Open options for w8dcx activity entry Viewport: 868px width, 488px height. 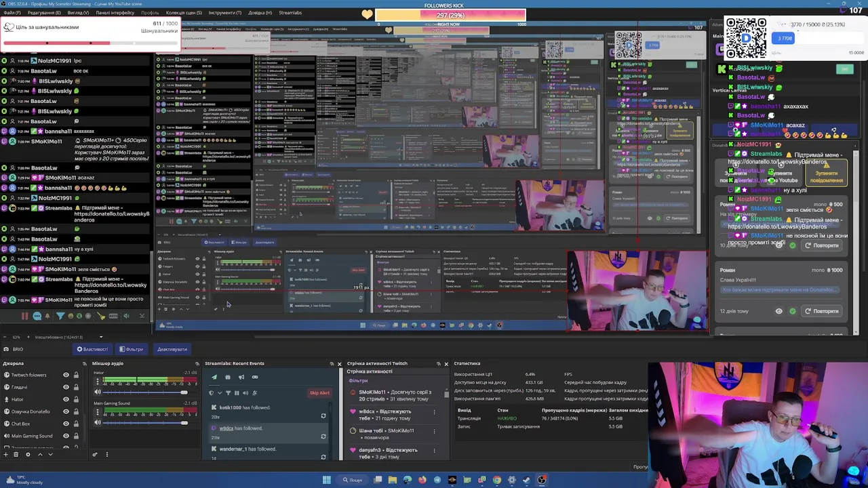tap(434, 411)
